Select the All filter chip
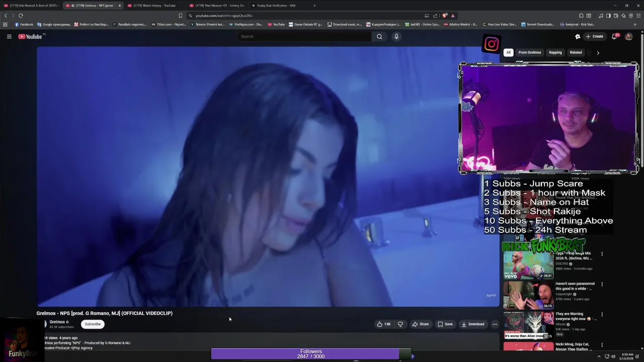644x362 pixels. (508, 52)
